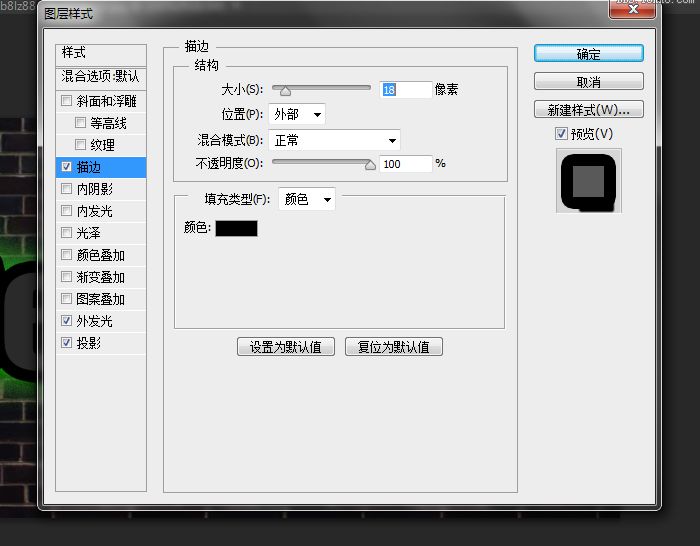Open the 样式 list header
This screenshot has width=700, height=546.
point(101,55)
